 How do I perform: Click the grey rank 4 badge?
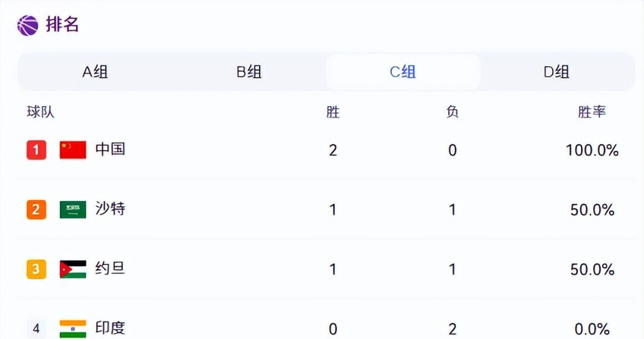click(x=36, y=329)
